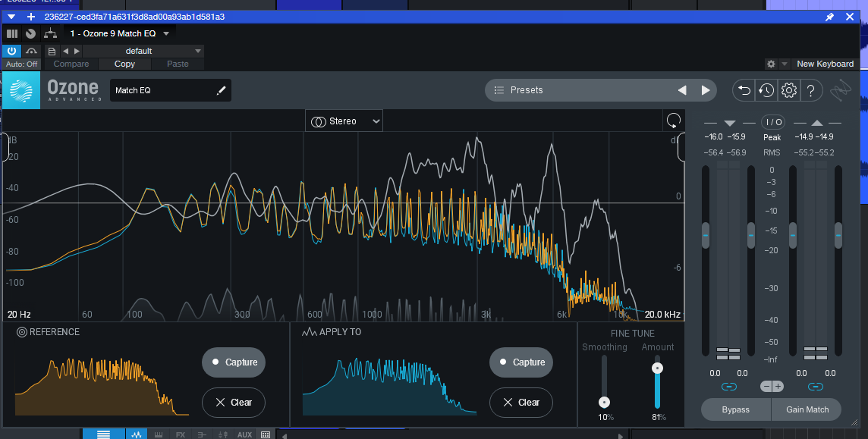Select the piano keys tab at bottom
The image size is (868, 439).
tap(158, 434)
